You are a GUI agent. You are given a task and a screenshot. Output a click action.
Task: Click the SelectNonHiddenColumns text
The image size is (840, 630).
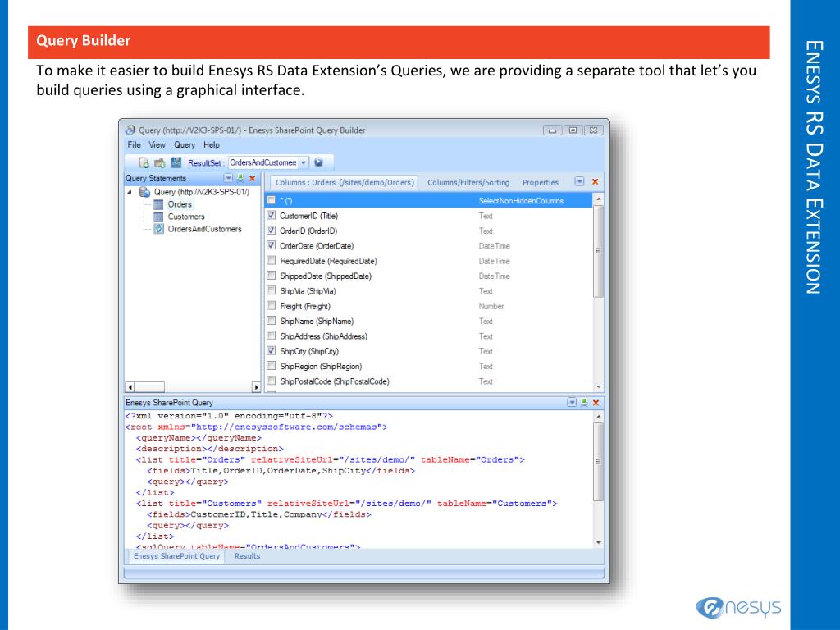521,201
